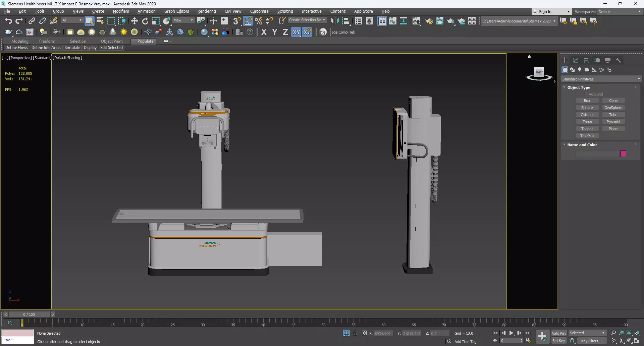Viewport: 644px width, 346px height.
Task: Click the ViewCube Front face
Action: pos(539,72)
